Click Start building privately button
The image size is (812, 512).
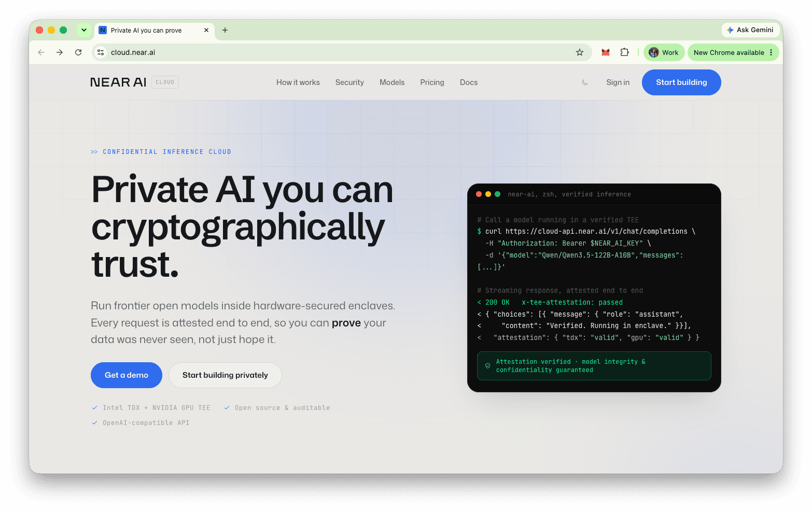tap(225, 375)
